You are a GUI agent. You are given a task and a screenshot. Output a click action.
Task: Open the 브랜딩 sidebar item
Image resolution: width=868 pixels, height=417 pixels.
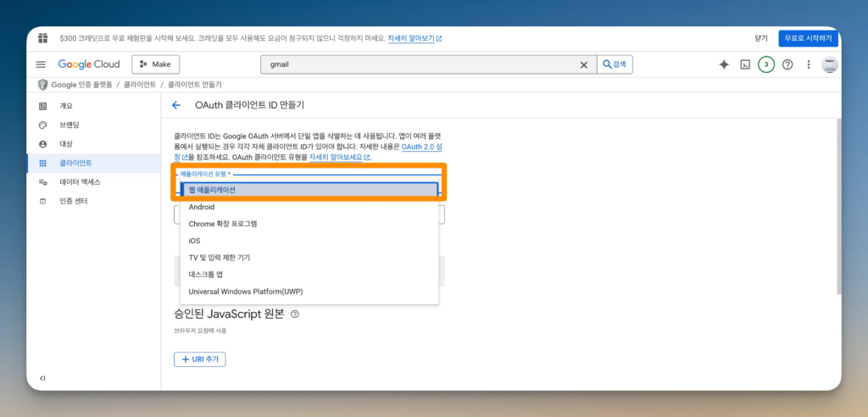pos(93,125)
